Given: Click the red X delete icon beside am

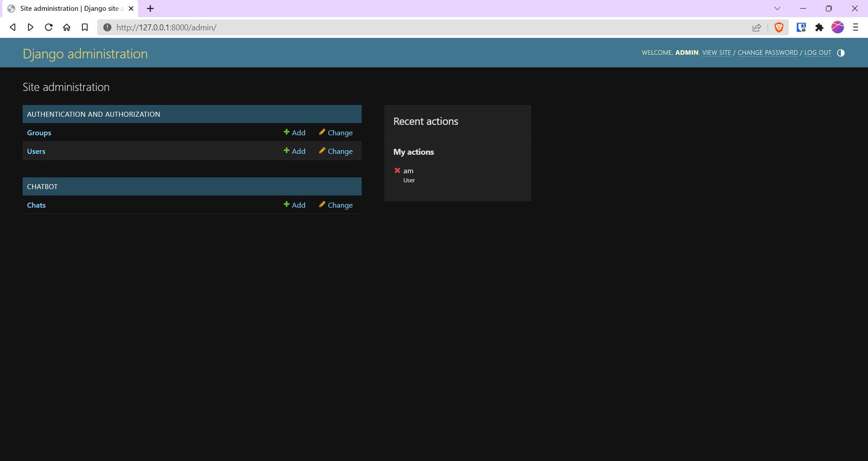Looking at the screenshot, I should point(397,171).
